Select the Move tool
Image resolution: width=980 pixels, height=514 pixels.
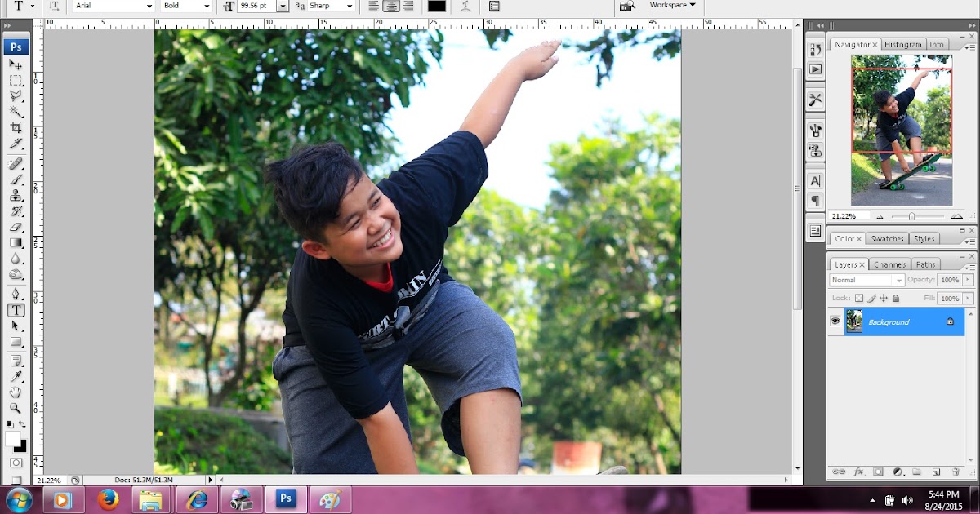coord(16,64)
